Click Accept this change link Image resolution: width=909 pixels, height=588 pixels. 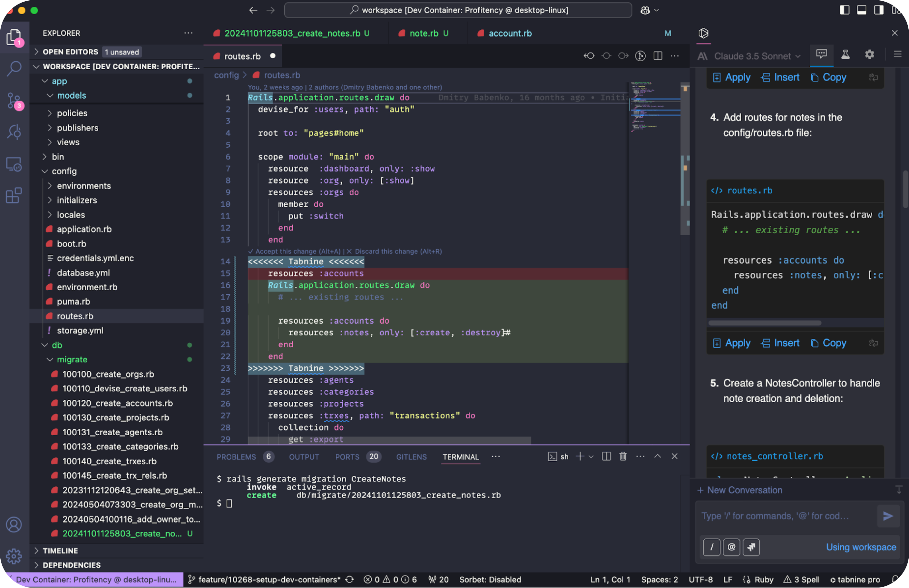(294, 251)
